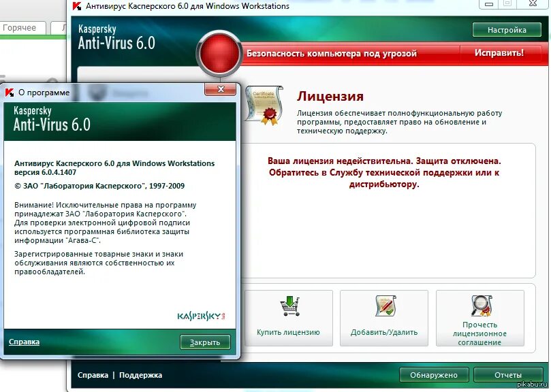Viewport: 551px width, 392px height.
Task: Click Kaspersky K icon in main window title bar
Action: point(77,6)
